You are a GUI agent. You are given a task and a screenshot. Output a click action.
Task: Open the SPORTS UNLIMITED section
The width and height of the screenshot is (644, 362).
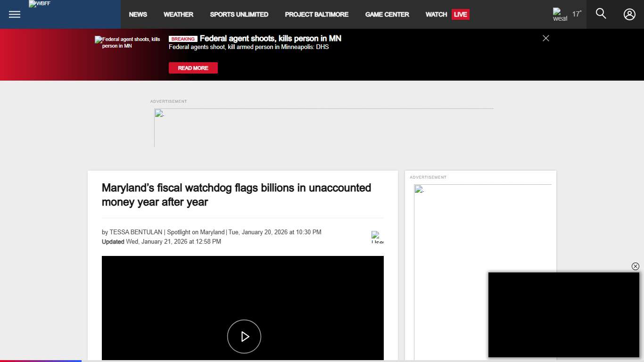coord(239,14)
